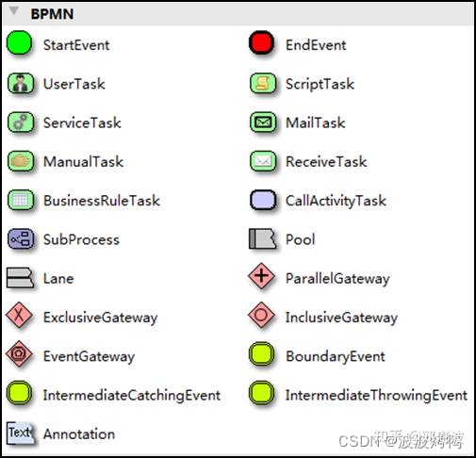Image resolution: width=476 pixels, height=458 pixels.
Task: Pick the ExclusiveGateway X diamond
Action: coord(19,315)
